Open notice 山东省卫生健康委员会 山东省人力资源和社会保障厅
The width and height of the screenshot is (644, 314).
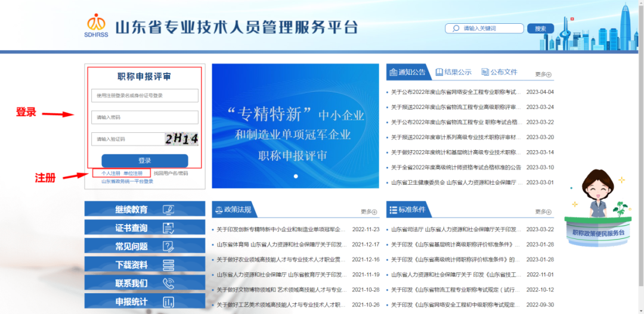(456, 183)
